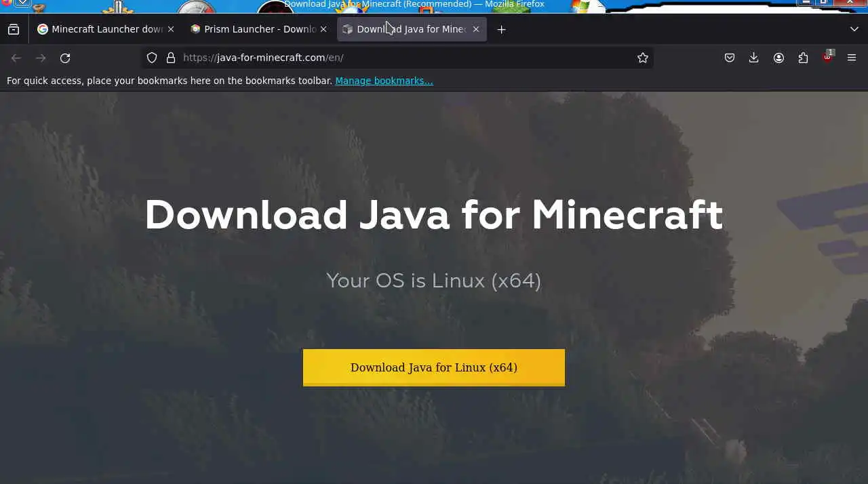Click Download Java for Linux (x64) button

(434, 367)
